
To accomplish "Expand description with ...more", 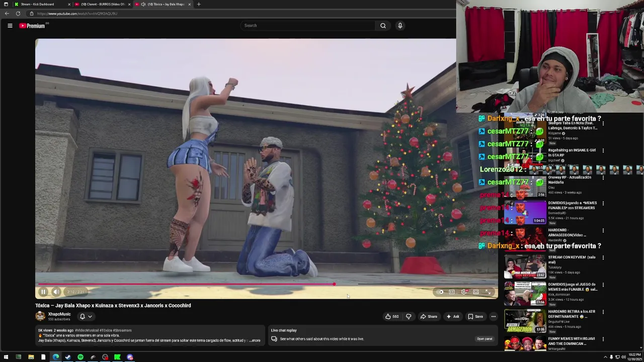I will [x=255, y=340].
